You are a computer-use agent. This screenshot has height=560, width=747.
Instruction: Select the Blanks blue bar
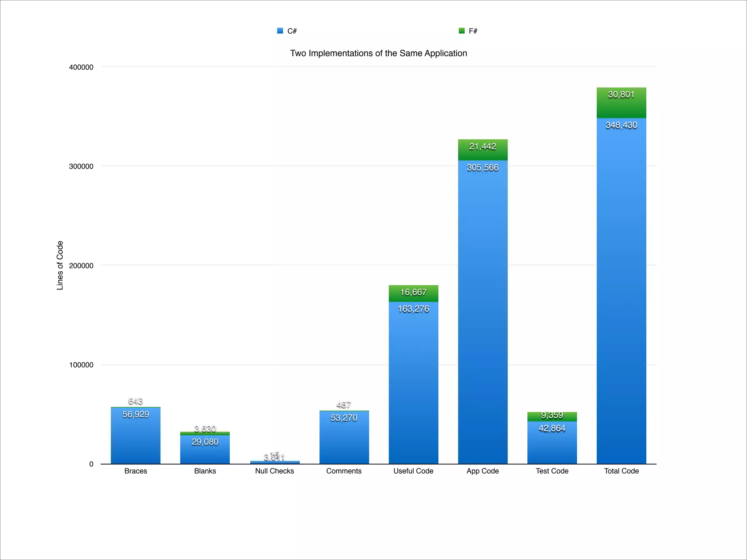coord(205,454)
